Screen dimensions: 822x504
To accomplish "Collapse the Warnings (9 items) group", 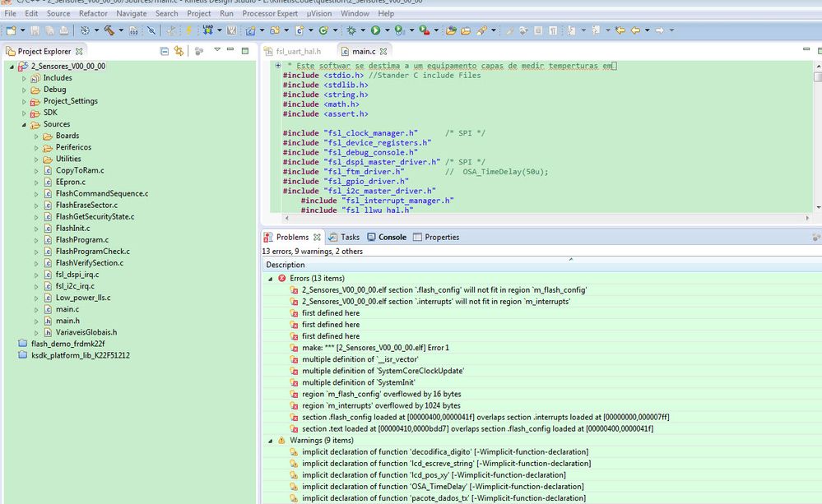I will (271, 441).
